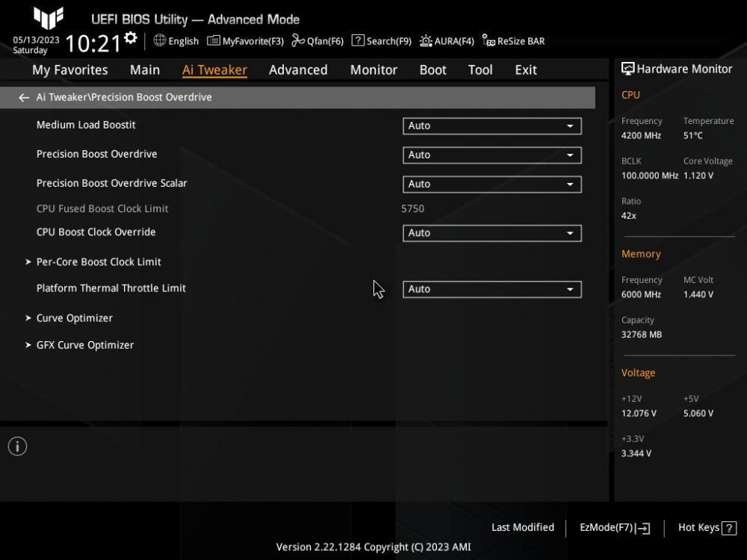Viewport: 747px width, 560px height.
Task: Click the settings gear next to the clock
Action: click(x=131, y=38)
